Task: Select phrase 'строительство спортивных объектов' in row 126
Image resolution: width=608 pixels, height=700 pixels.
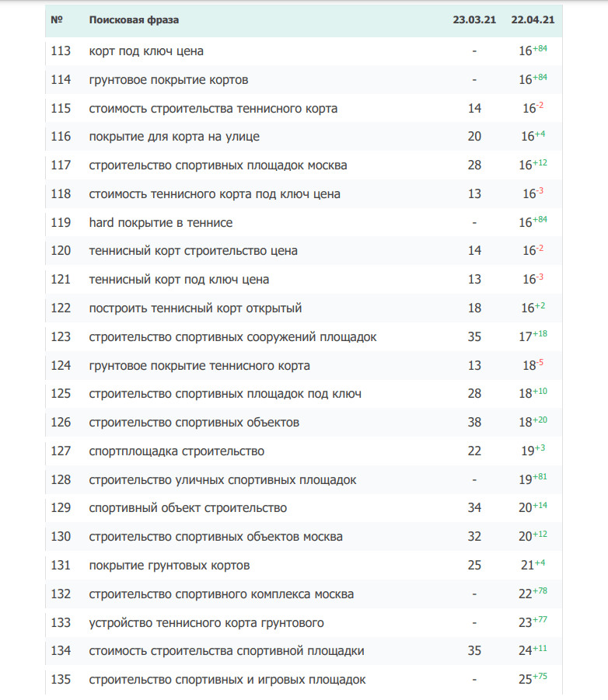Action: pyautogui.click(x=194, y=423)
